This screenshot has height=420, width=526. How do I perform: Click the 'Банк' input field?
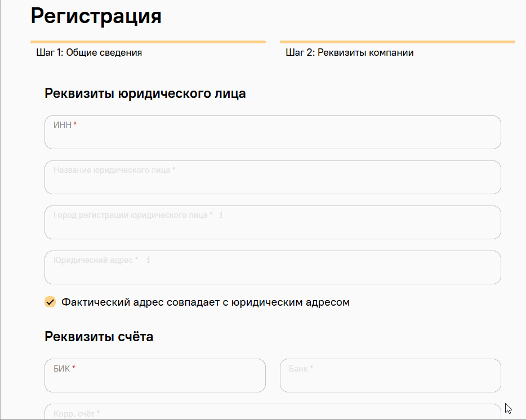pyautogui.click(x=390, y=379)
